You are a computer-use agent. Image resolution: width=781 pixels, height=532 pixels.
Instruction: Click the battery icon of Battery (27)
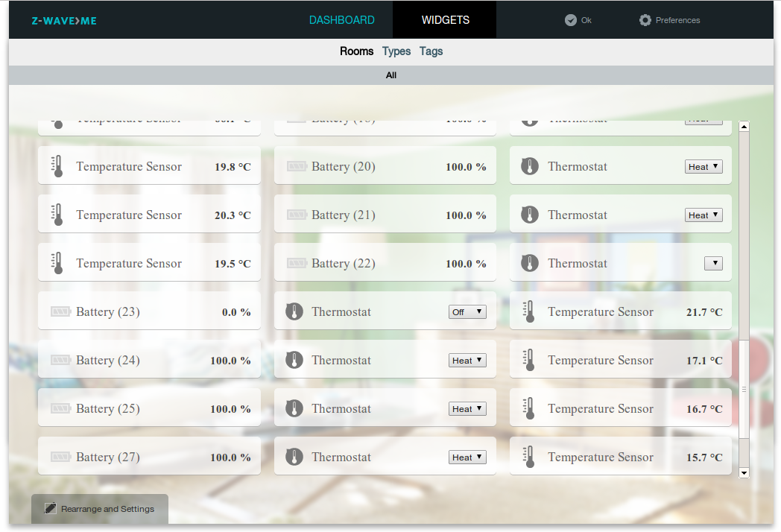pos(61,457)
